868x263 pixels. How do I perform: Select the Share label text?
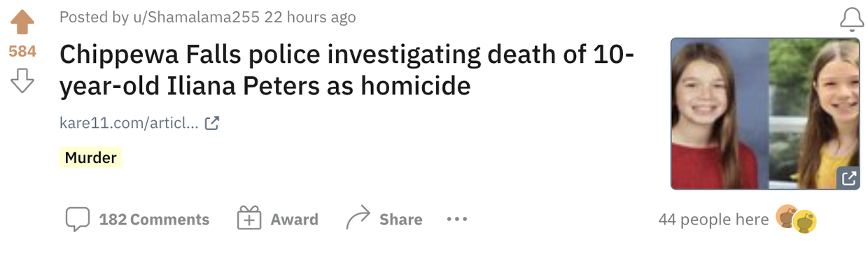tap(400, 220)
